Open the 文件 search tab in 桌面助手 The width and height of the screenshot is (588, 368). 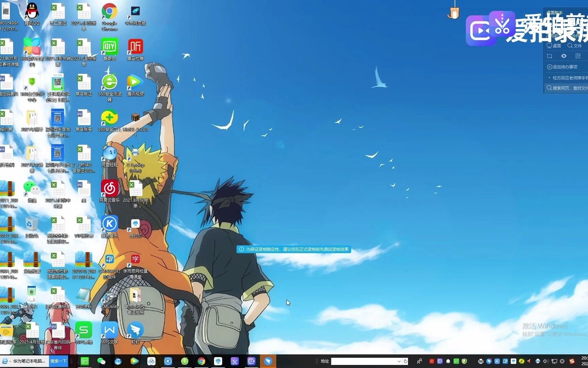(575, 46)
